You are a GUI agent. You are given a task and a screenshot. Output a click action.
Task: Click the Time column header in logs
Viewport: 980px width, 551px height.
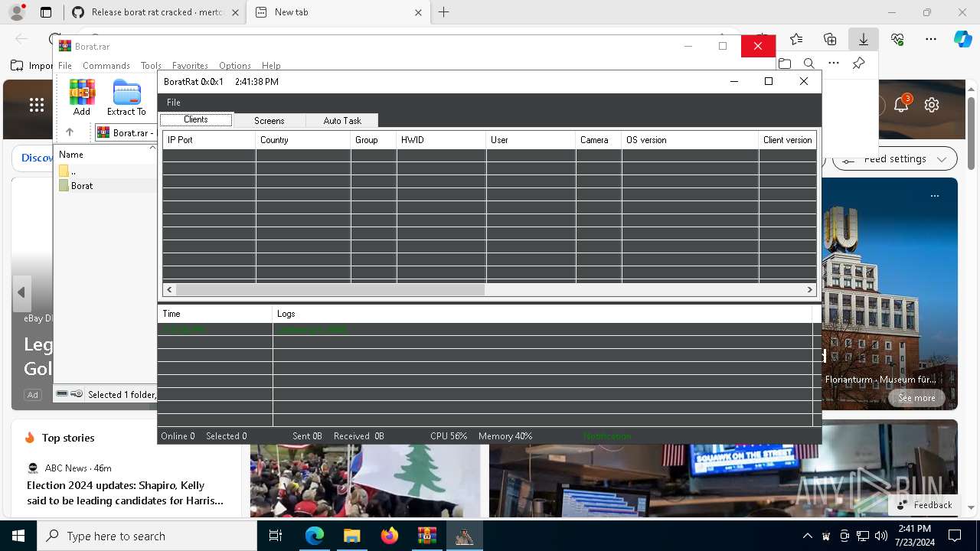click(x=215, y=314)
